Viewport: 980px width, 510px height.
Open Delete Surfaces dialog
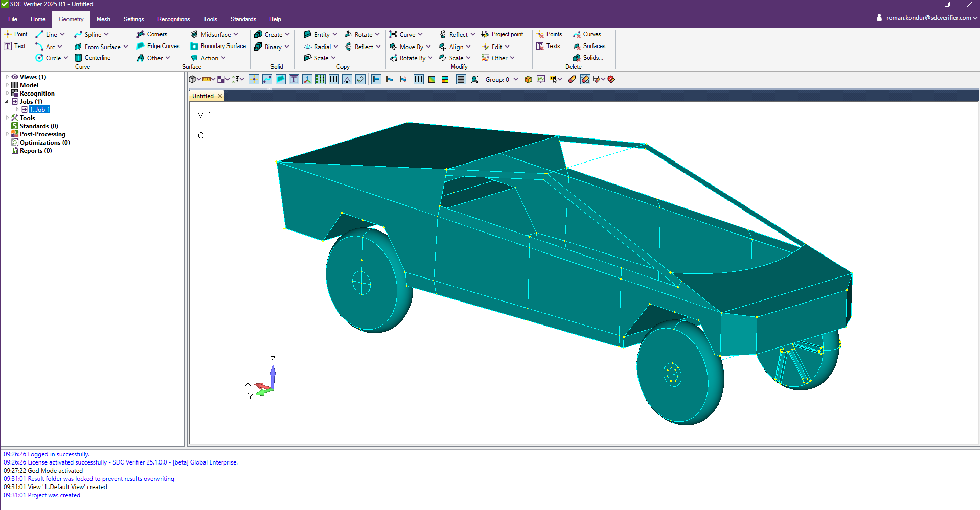[591, 46]
